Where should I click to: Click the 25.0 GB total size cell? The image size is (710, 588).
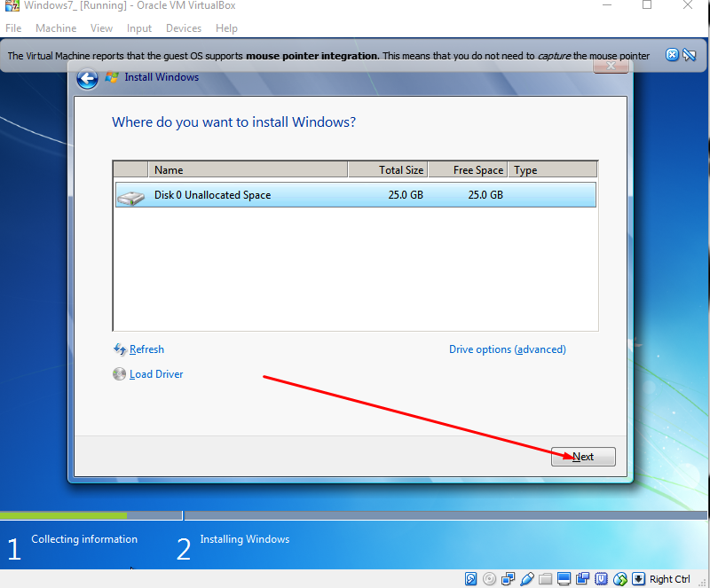406,194
